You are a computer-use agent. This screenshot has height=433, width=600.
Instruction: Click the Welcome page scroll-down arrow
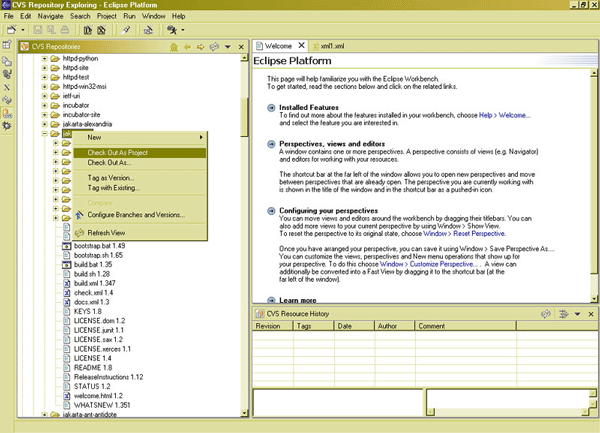coord(594,299)
